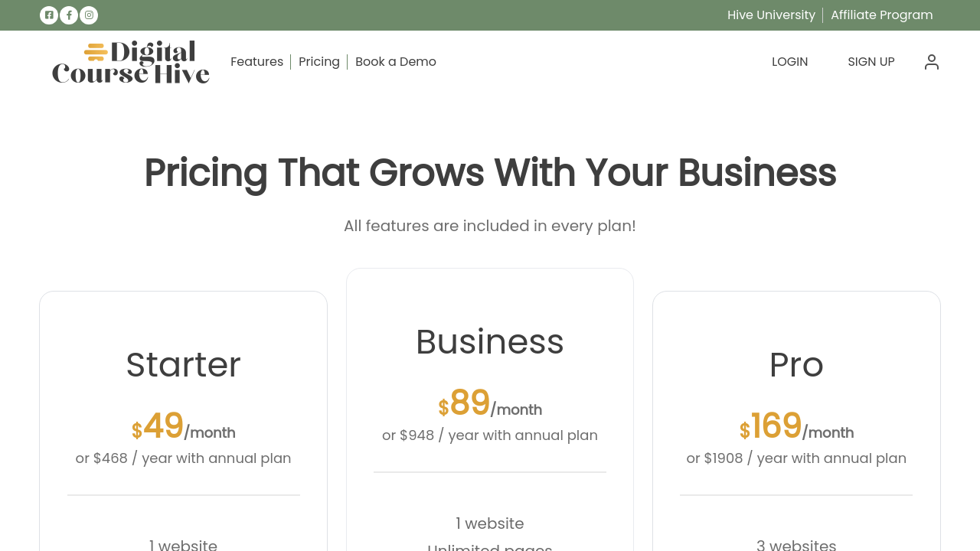Click the 'Pricing That Grows With Your Business' heading
Screen dimensions: 980x551
[x=490, y=173]
